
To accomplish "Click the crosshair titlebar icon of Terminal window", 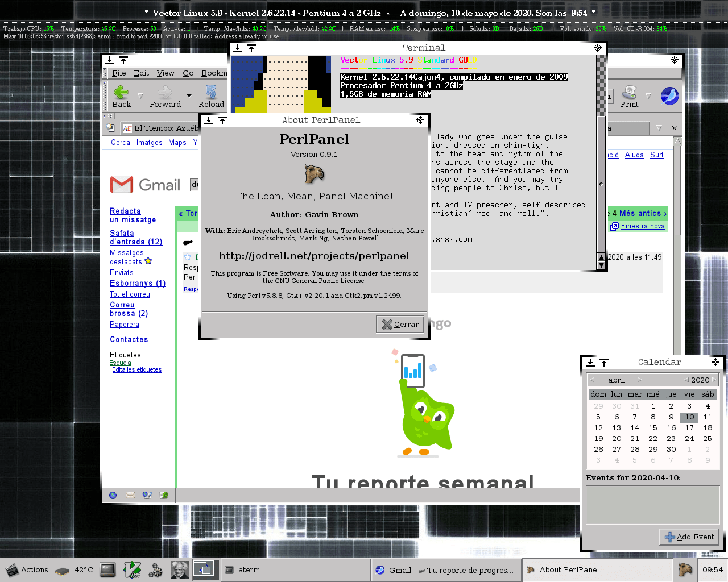I will pos(598,48).
